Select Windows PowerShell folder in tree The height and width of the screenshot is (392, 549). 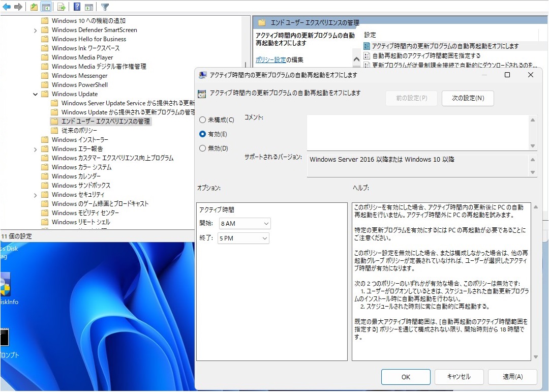[79, 85]
